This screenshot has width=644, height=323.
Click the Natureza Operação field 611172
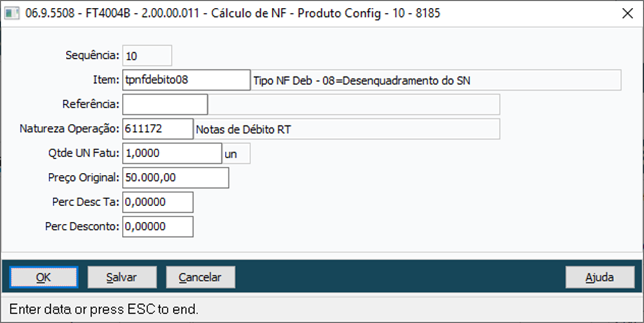[157, 129]
